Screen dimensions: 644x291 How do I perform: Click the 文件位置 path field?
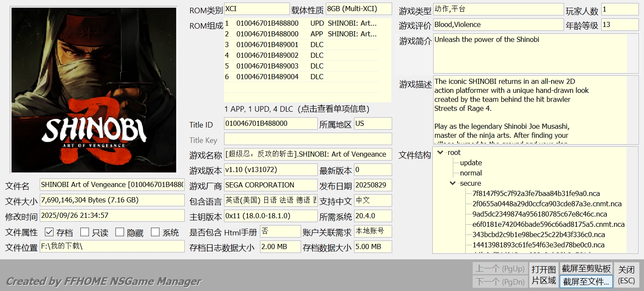112,246
